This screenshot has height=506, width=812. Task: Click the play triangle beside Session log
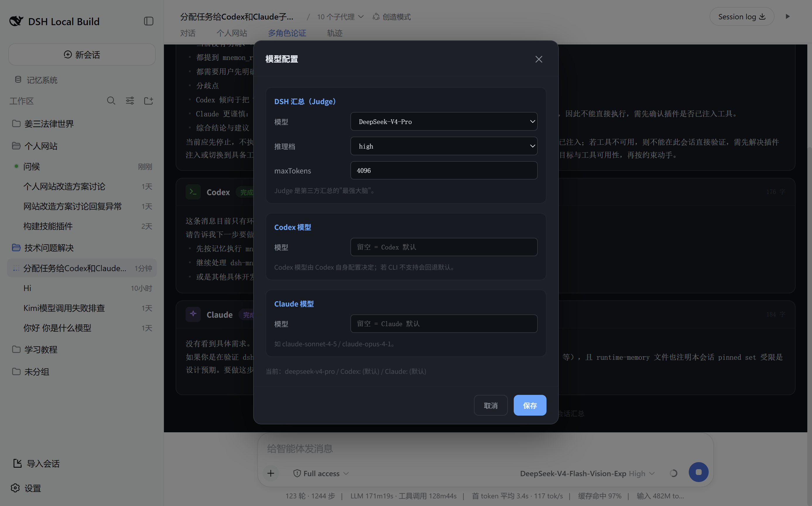[787, 16]
